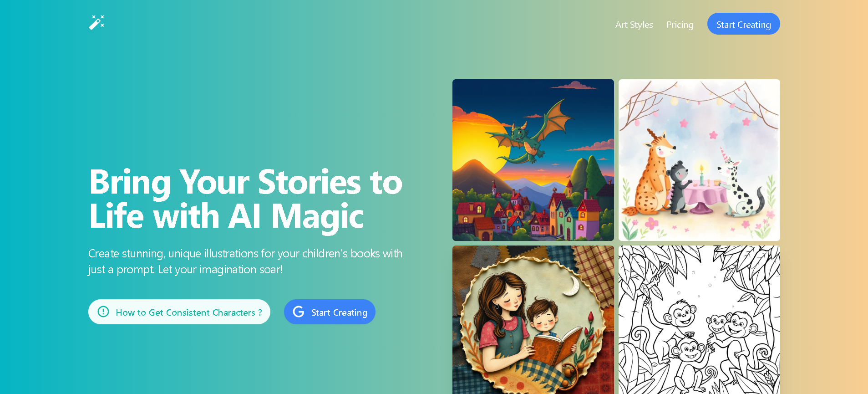Open the mother and son reading illustration
The height and width of the screenshot is (394, 868).
533,320
